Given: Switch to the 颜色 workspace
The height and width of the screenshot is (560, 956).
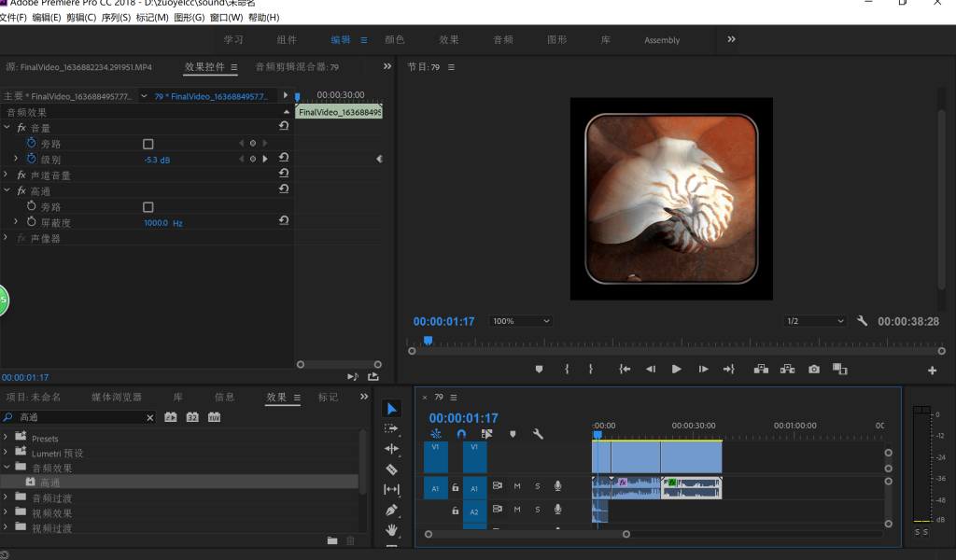Looking at the screenshot, I should pos(395,39).
